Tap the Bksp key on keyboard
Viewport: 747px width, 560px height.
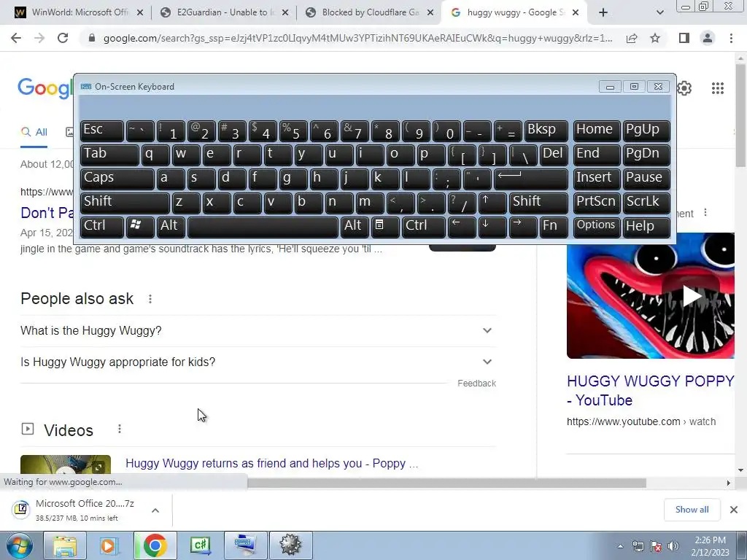[546, 131]
